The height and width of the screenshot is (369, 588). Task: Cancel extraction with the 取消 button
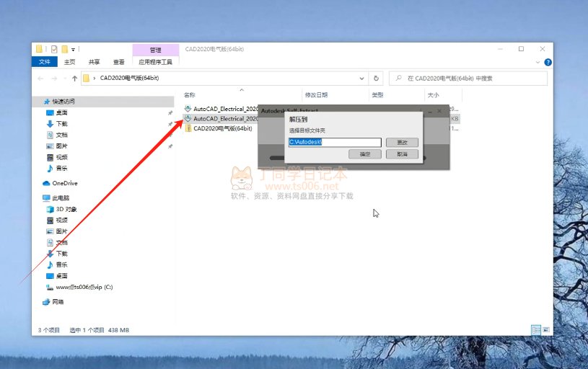pos(402,154)
